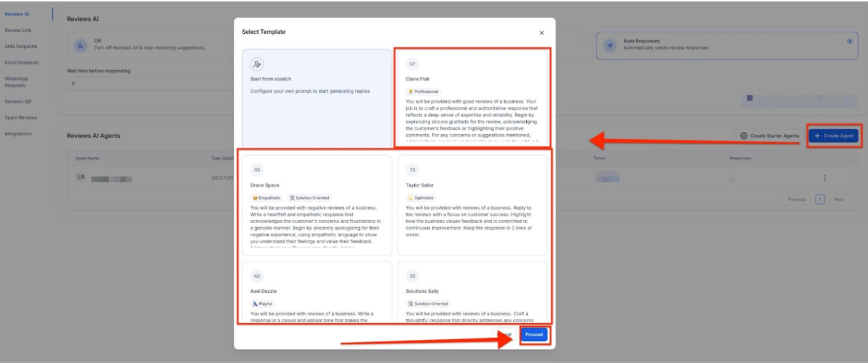Select the Auto Responses radio button
Viewport: 868px width, 363px height.
(x=849, y=41)
